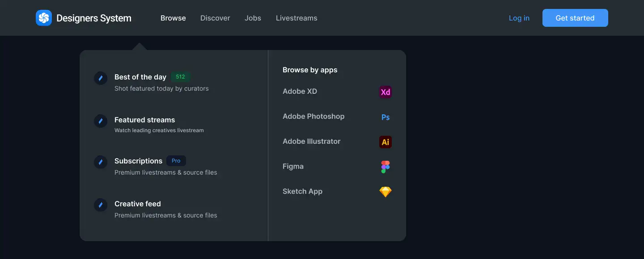Browse shots by Adobe XD
The width and height of the screenshot is (644, 259).
[300, 91]
